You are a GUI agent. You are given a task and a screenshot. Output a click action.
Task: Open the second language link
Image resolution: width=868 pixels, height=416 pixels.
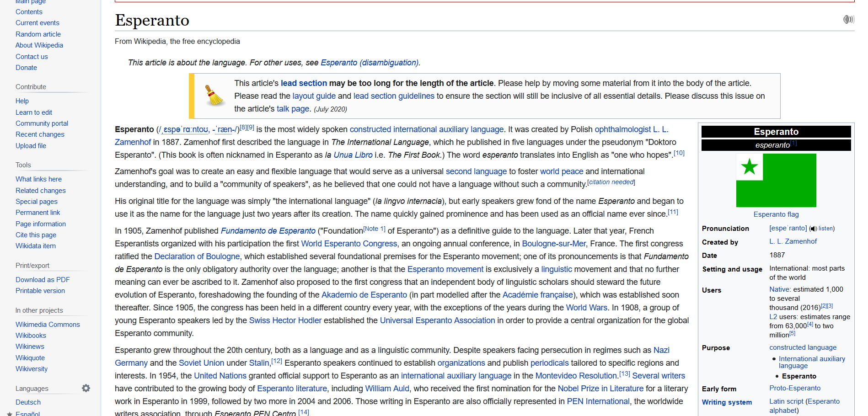pyautogui.click(x=476, y=171)
